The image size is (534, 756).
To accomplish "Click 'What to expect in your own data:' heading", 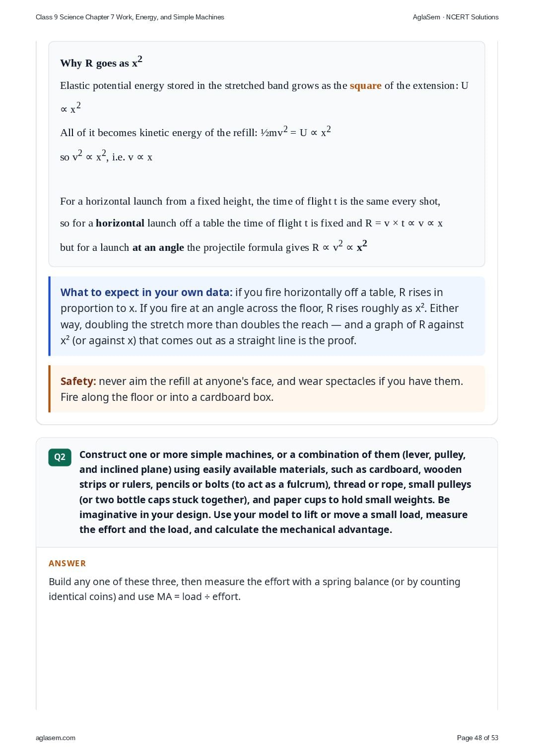I will click(x=146, y=292).
